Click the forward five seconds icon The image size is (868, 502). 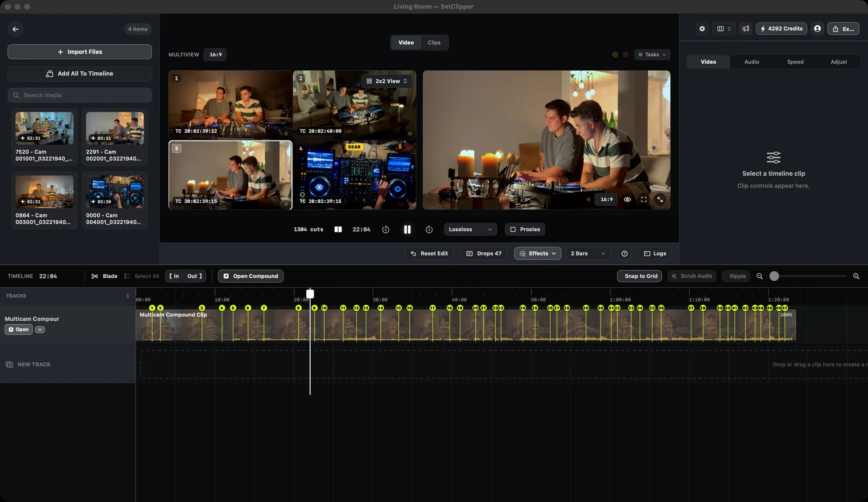[429, 230]
